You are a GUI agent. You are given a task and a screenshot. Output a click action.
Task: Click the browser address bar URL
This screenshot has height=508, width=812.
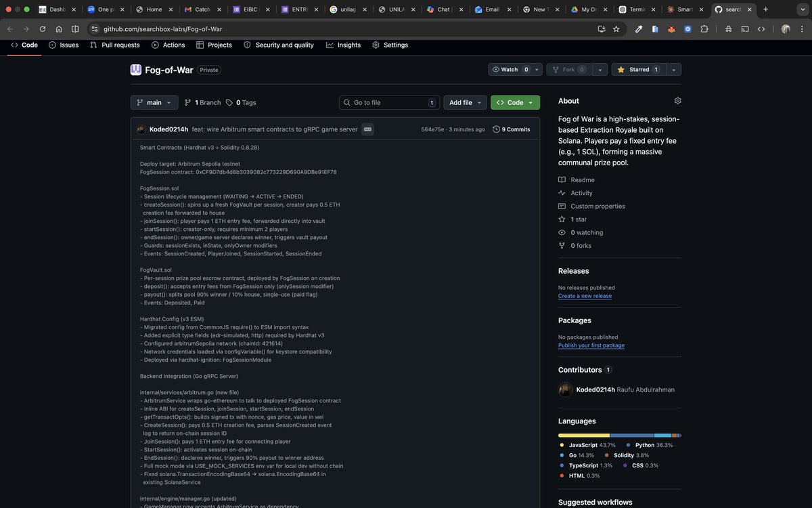coord(162,29)
